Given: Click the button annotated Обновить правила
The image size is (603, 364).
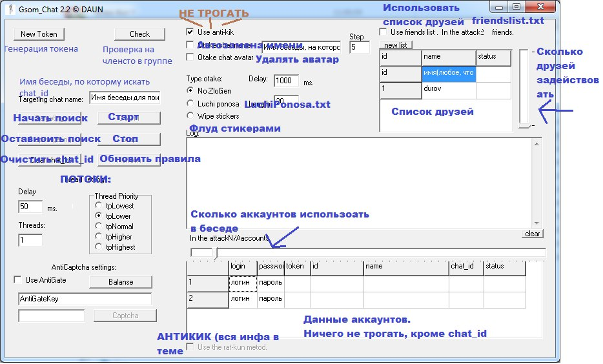Looking at the screenshot, I should point(129,159).
